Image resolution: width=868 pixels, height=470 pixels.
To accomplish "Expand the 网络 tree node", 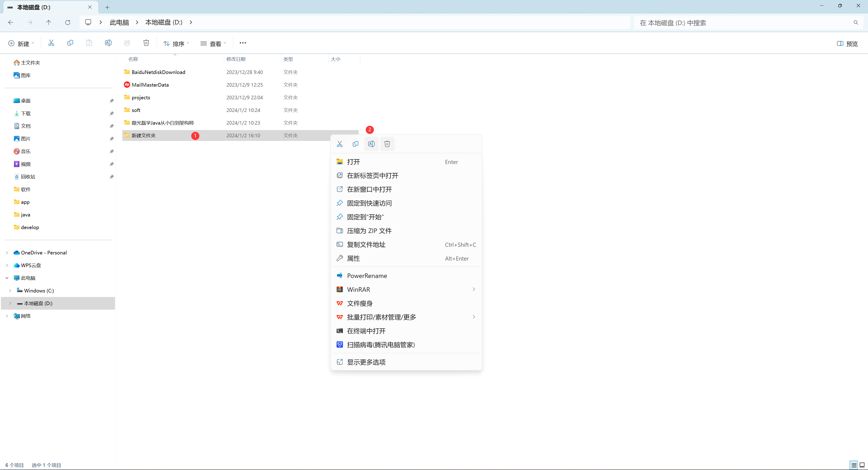I will [x=7, y=316].
